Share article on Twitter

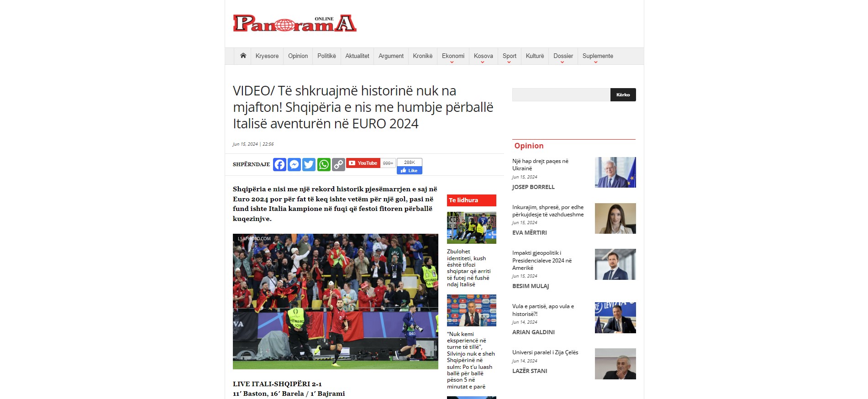(309, 164)
